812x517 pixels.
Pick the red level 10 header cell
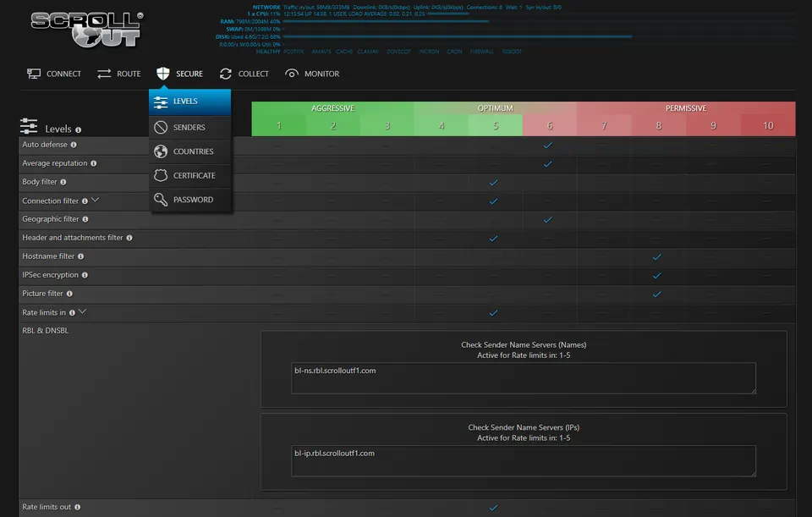point(768,125)
